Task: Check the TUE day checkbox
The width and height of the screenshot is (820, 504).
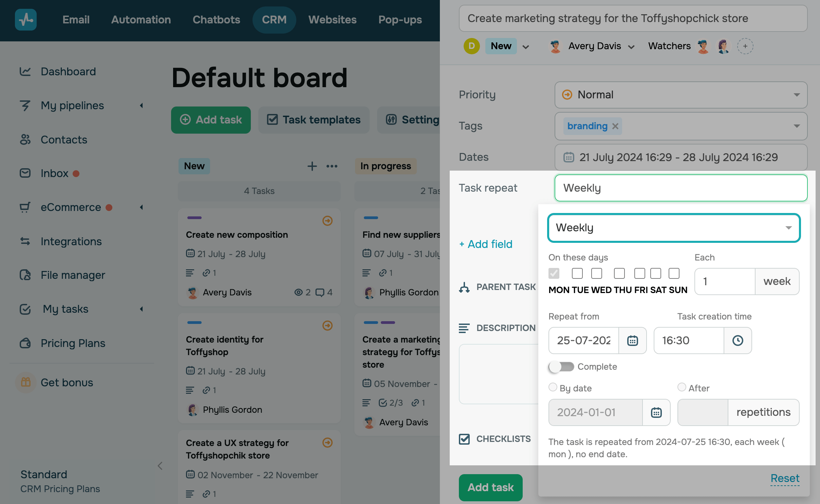Action: click(577, 273)
